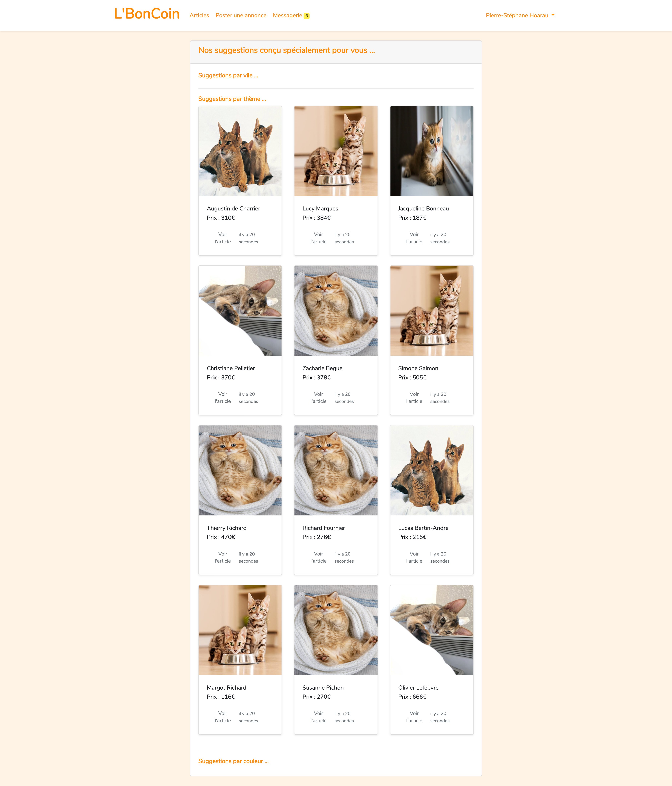The width and height of the screenshot is (672, 786).
Task: View the Simone Salmon 505€ article
Action: pos(414,398)
